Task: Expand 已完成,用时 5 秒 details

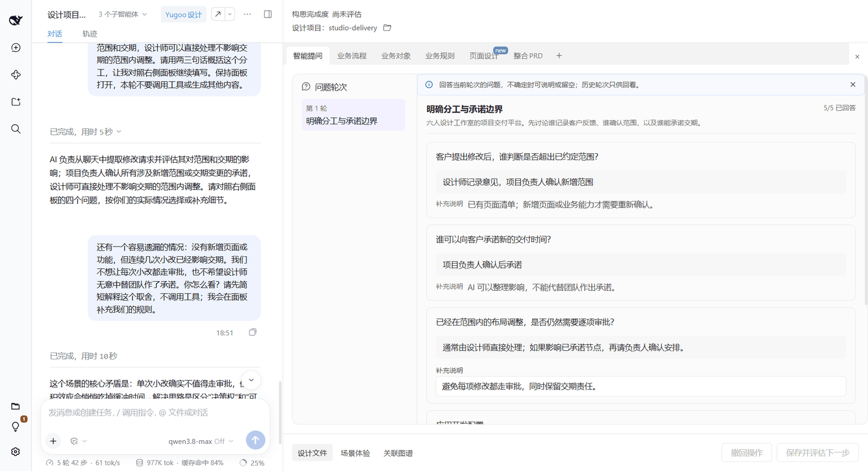Action: tap(86, 131)
